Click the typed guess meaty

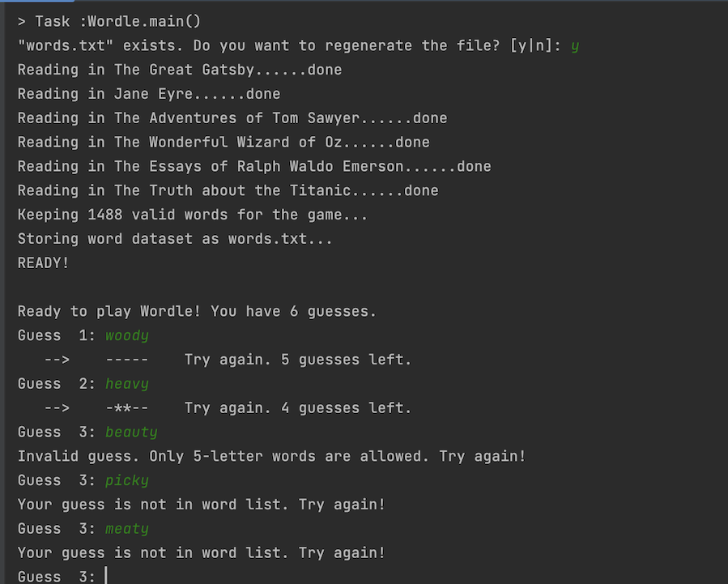127,528
